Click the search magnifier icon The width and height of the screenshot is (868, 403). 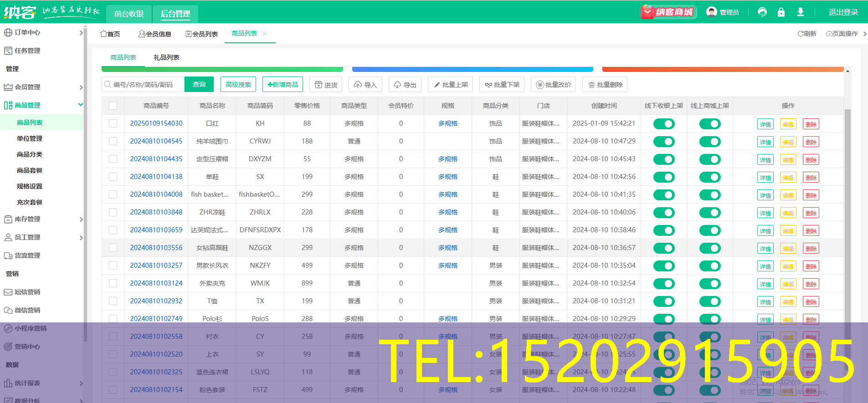pyautogui.click(x=108, y=84)
